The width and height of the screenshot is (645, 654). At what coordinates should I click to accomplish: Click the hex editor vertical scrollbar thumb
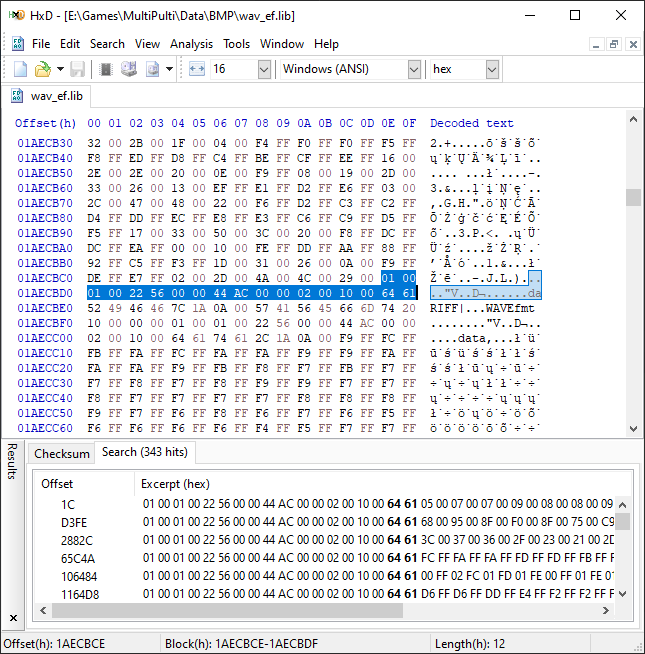(x=633, y=197)
